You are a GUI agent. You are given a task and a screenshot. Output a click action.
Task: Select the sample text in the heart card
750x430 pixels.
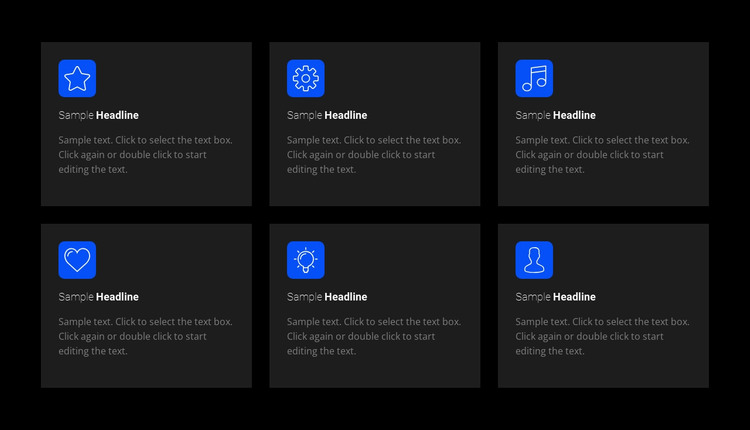pos(145,336)
